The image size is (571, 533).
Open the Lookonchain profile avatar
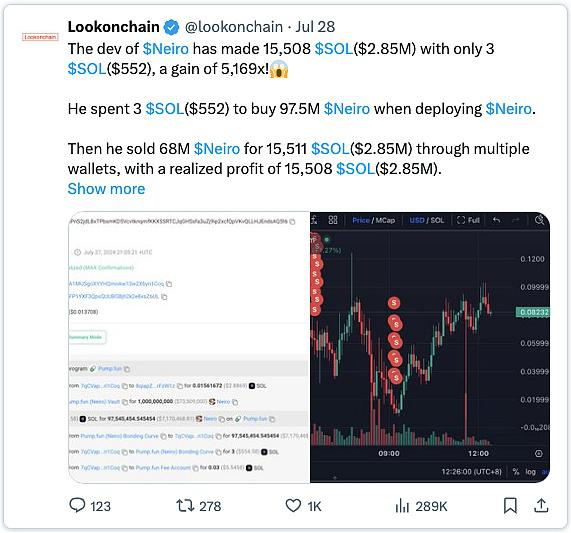pyautogui.click(x=40, y=37)
